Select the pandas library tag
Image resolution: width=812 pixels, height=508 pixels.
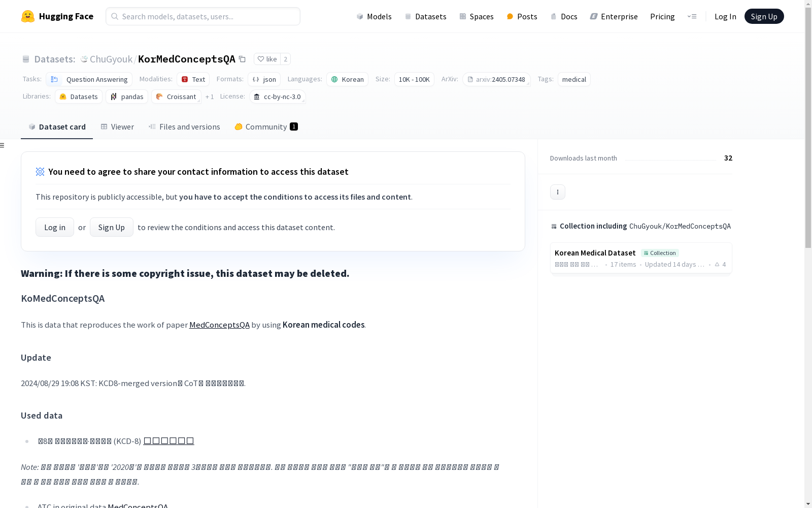coord(127,97)
